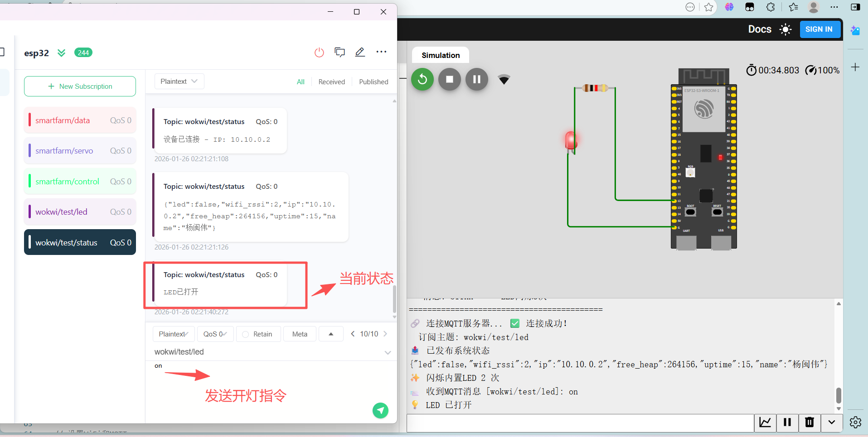Open the edit connection pencil icon
The height and width of the screenshot is (437, 868).
(x=360, y=53)
